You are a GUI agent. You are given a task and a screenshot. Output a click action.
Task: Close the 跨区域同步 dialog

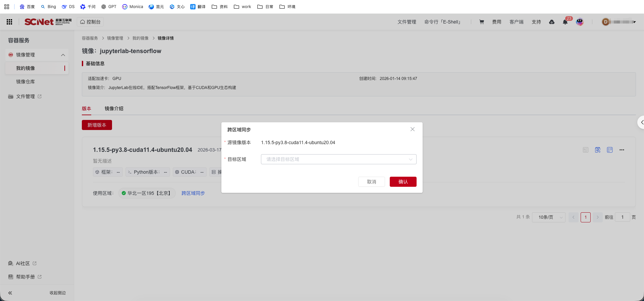click(x=413, y=129)
